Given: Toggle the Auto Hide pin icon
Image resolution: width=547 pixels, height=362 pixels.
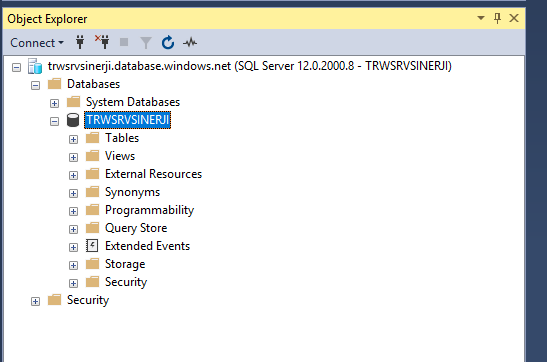Looking at the screenshot, I should tap(497, 18).
